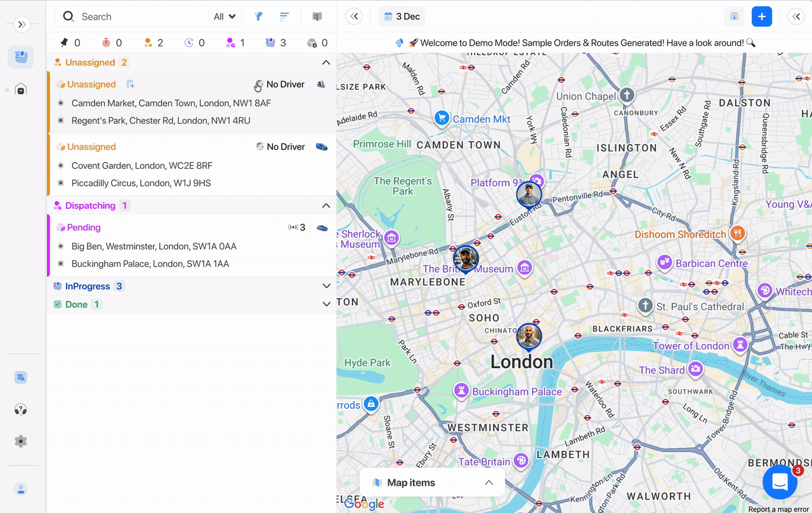Image resolution: width=812 pixels, height=513 pixels.
Task: Open the live chat bubble
Action: point(780,483)
